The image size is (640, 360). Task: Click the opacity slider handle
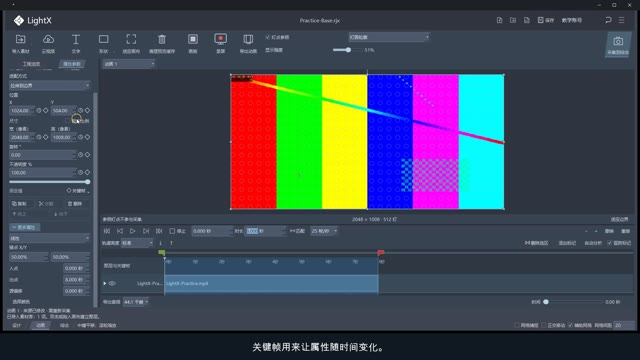coord(87,182)
